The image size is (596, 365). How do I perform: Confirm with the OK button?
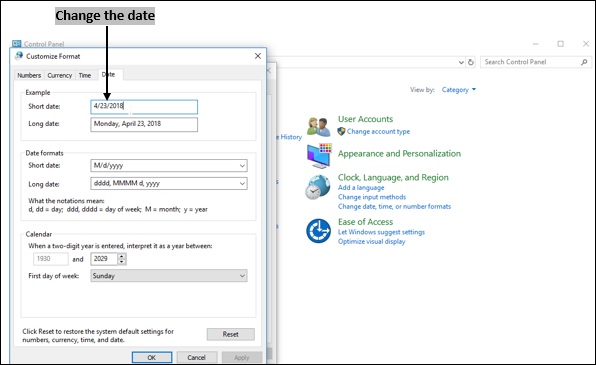click(x=152, y=357)
